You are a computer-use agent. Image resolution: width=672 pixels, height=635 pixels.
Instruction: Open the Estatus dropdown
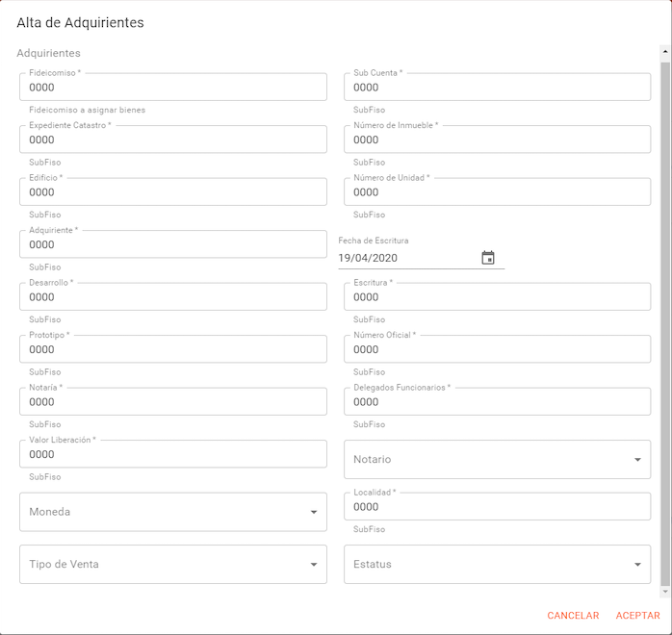coord(497,565)
